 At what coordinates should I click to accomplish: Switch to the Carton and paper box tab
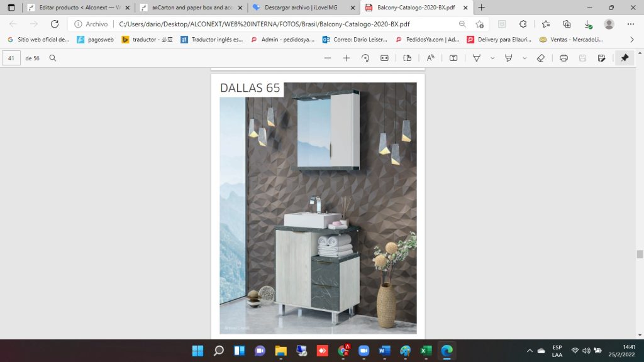(191, 8)
